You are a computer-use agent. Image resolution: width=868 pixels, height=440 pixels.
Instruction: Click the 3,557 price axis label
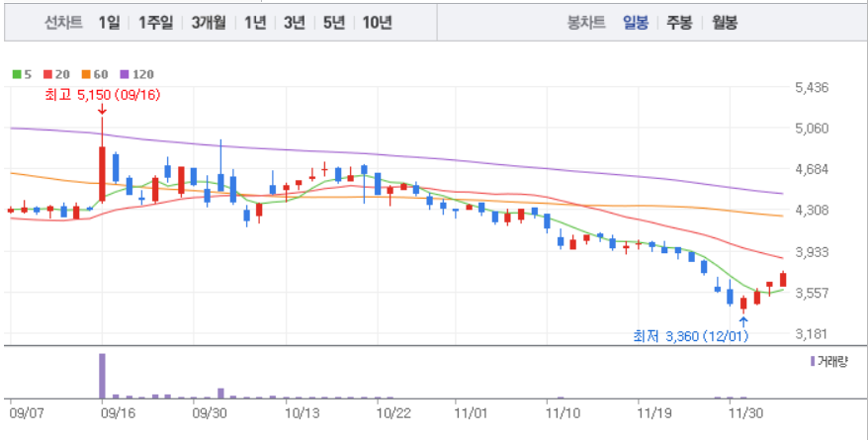(812, 293)
